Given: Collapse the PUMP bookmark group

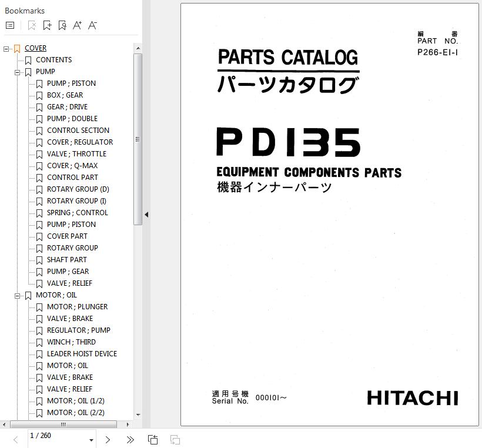Looking at the screenshot, I should 17,72.
